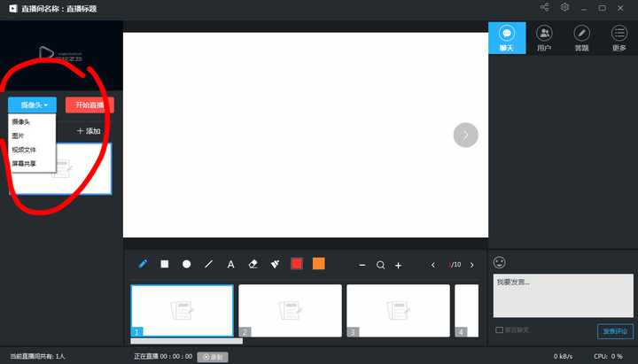Open slide thumbnail number 1
Image resolution: width=638 pixels, height=364 pixels.
click(x=182, y=311)
